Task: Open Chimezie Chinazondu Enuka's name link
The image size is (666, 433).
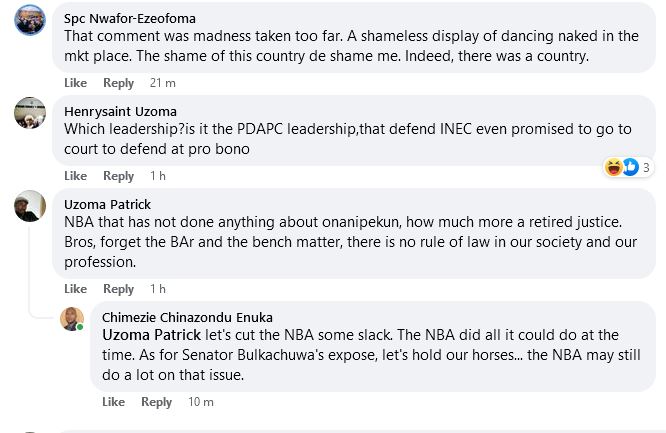Action: tap(189, 317)
